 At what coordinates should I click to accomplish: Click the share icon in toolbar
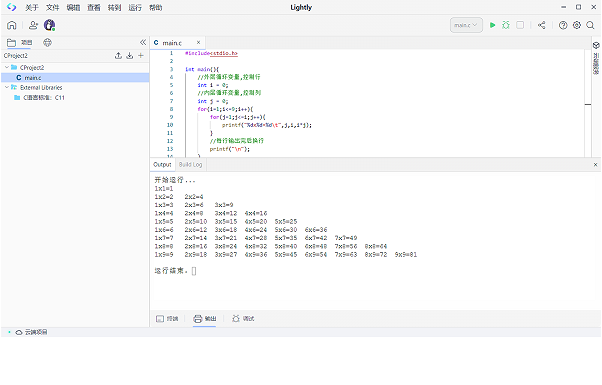pos(541,25)
